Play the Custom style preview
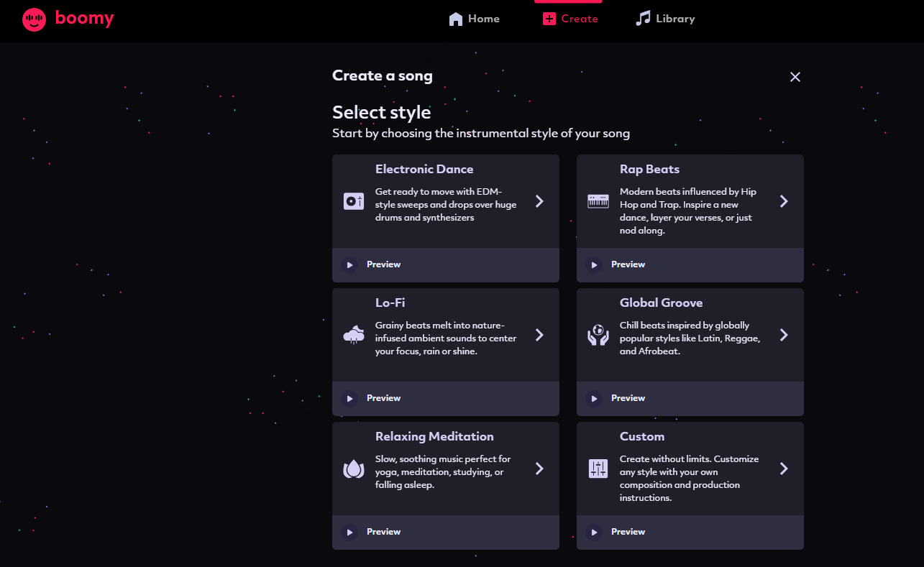 pyautogui.click(x=594, y=533)
